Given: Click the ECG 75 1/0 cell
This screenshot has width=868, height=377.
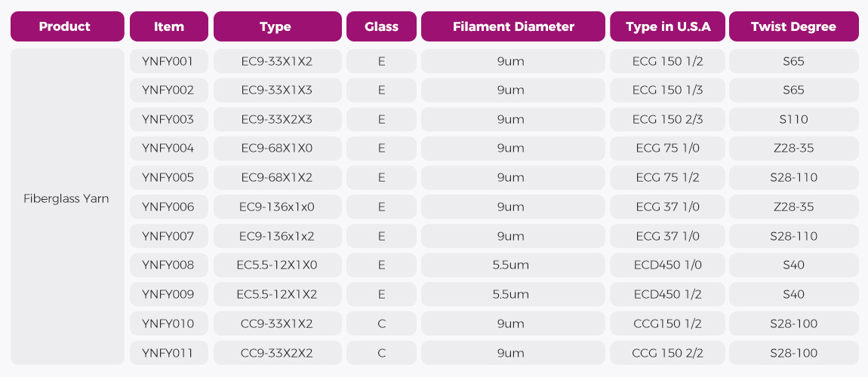Looking at the screenshot, I should pyautogui.click(x=667, y=149).
